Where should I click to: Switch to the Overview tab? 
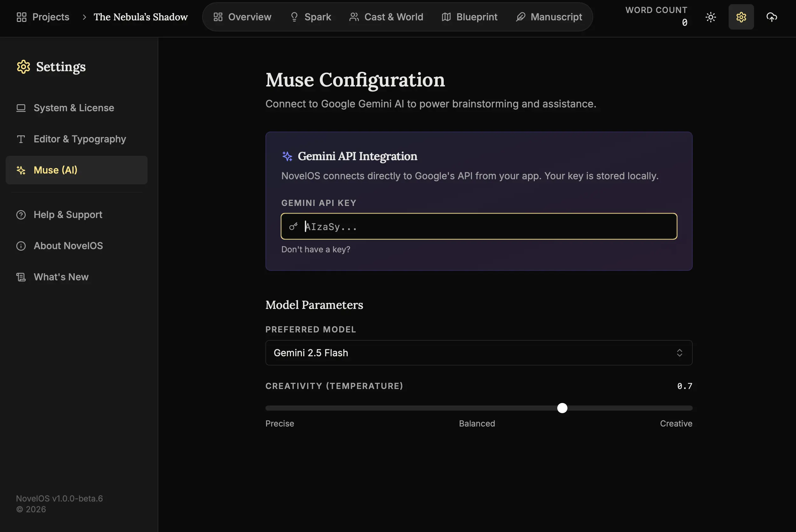[242, 17]
